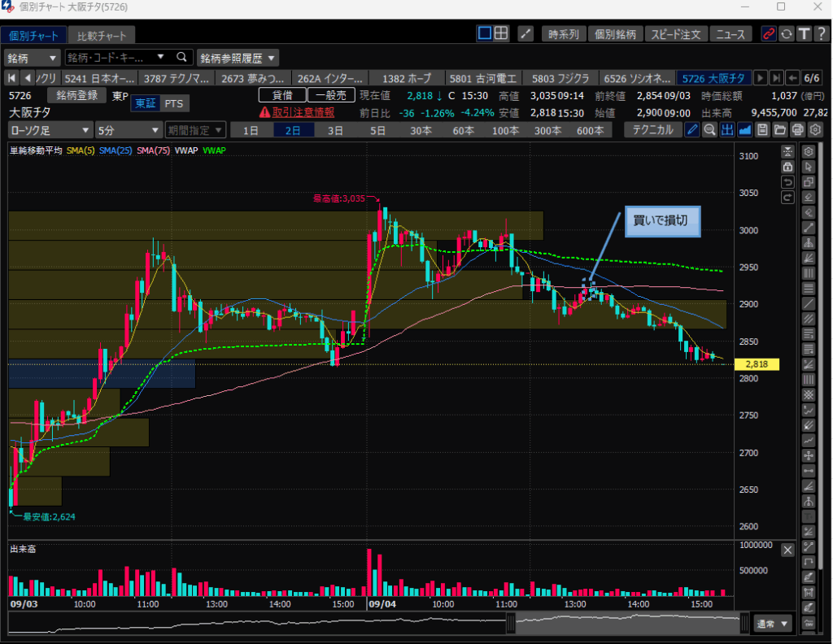Click the print chart icon
The height and width of the screenshot is (644, 833).
pos(797,130)
